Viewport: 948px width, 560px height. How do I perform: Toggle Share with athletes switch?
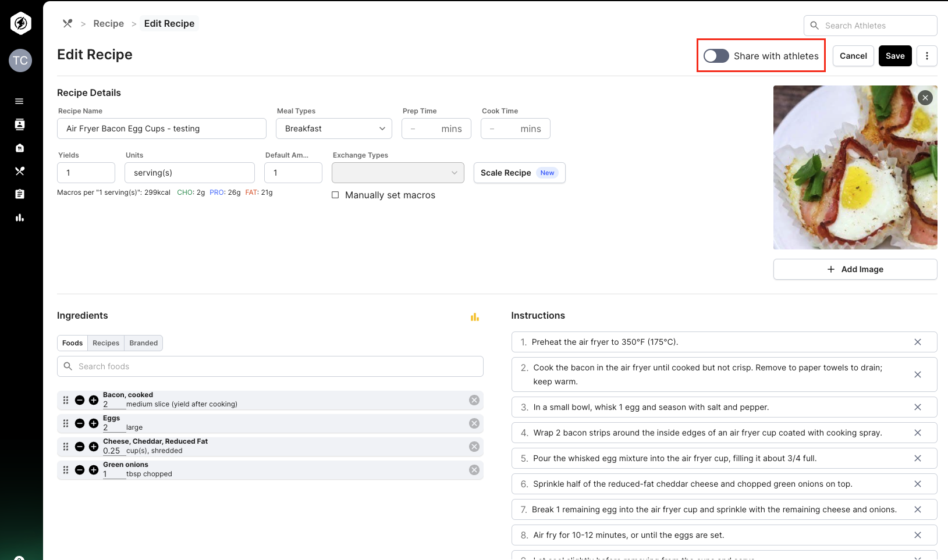[x=716, y=56]
